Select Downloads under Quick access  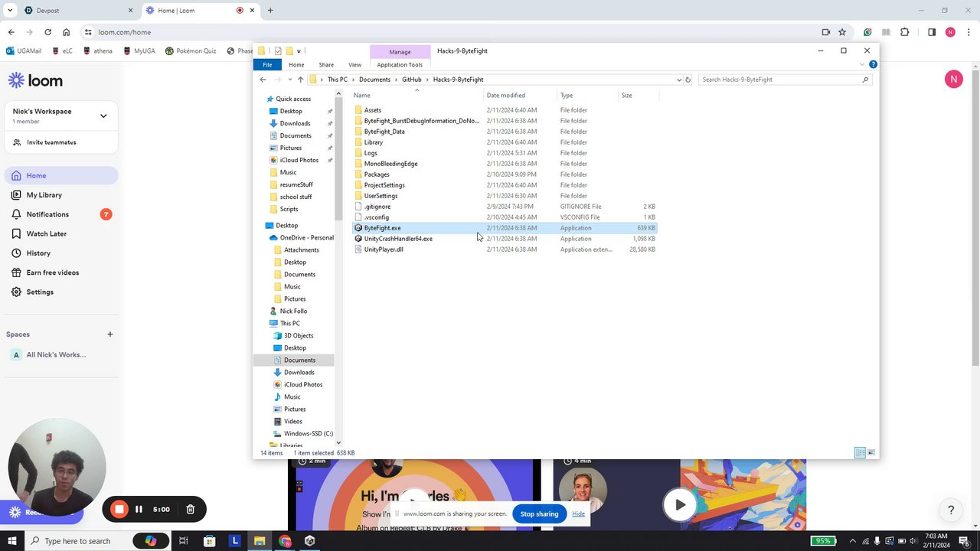click(x=295, y=123)
